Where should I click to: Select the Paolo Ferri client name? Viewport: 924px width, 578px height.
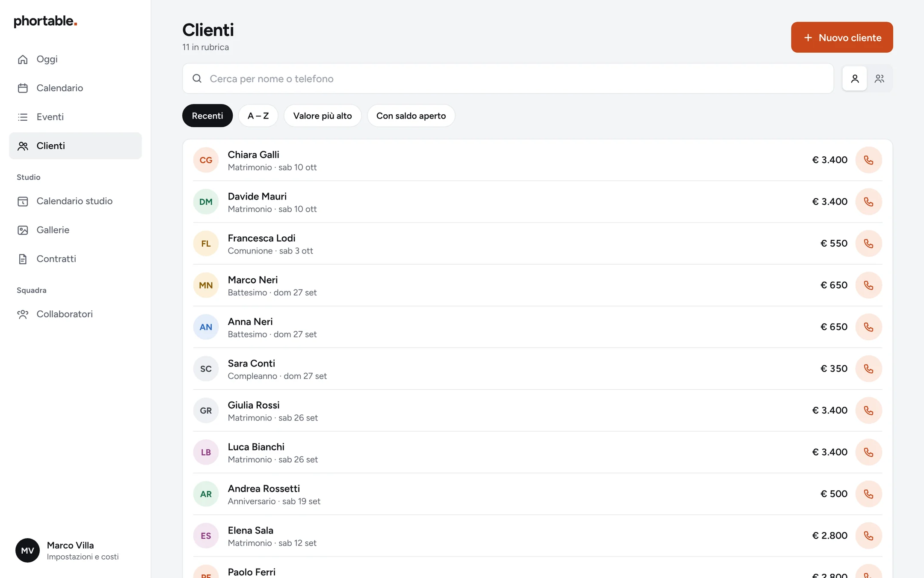(252, 572)
